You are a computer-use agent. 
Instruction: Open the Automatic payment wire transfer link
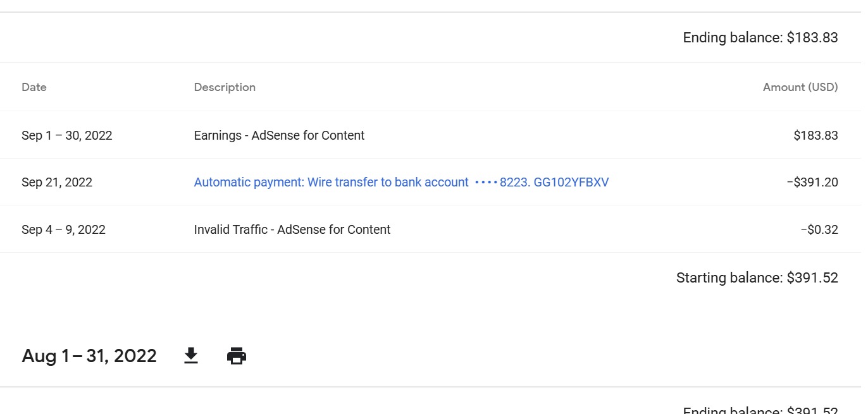click(x=401, y=182)
